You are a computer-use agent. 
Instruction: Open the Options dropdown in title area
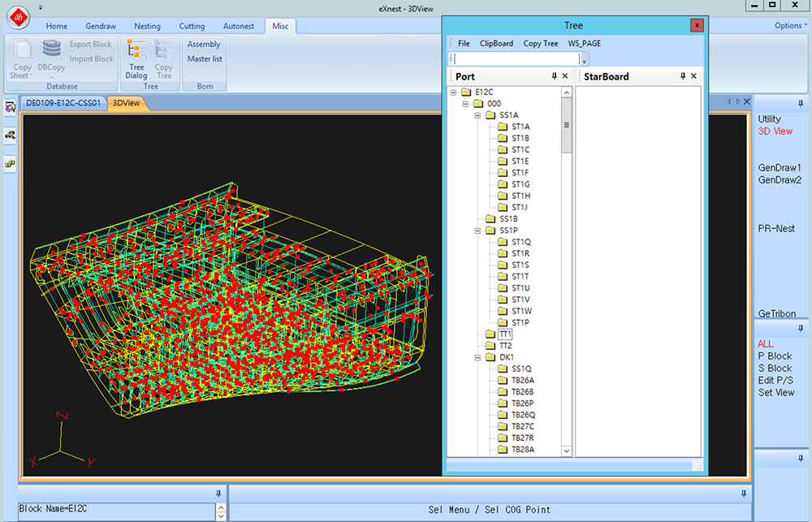[x=790, y=26]
